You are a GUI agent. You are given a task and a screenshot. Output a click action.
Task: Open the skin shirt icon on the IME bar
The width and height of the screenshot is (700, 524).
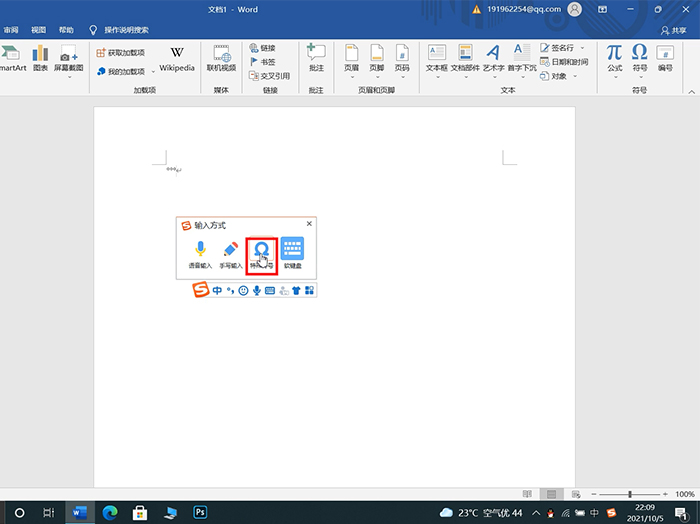[296, 291]
